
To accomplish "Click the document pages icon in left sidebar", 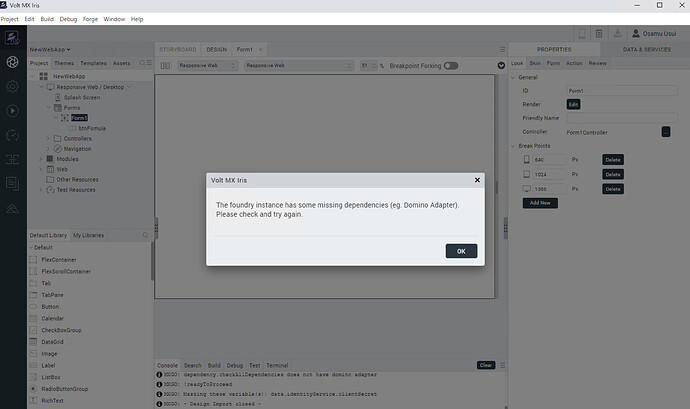I will [x=12, y=184].
